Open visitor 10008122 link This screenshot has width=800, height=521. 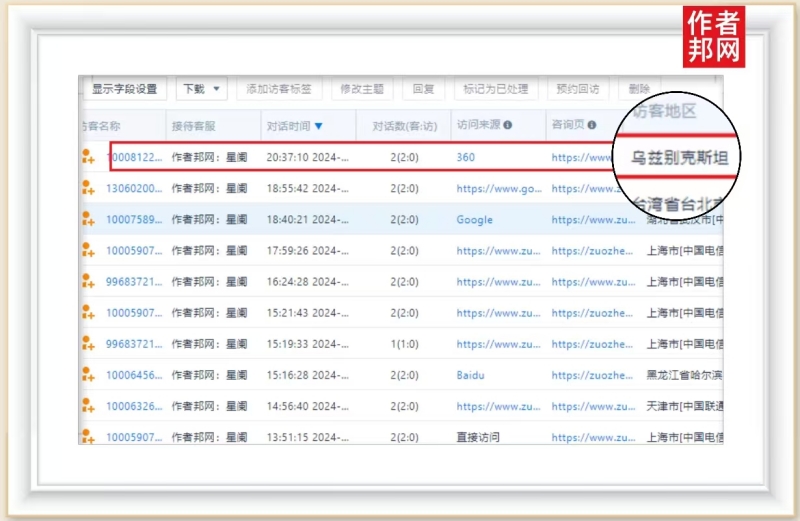pyautogui.click(x=133, y=157)
